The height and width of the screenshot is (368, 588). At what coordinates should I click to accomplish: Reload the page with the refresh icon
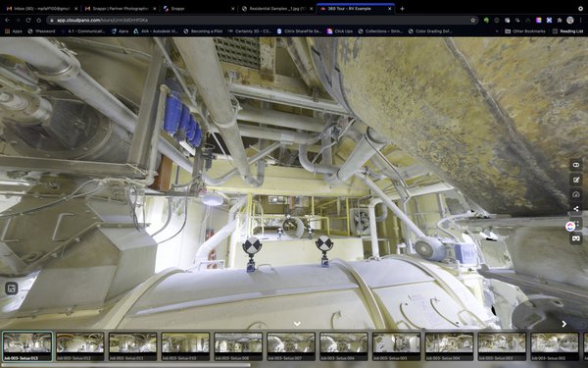28,21
